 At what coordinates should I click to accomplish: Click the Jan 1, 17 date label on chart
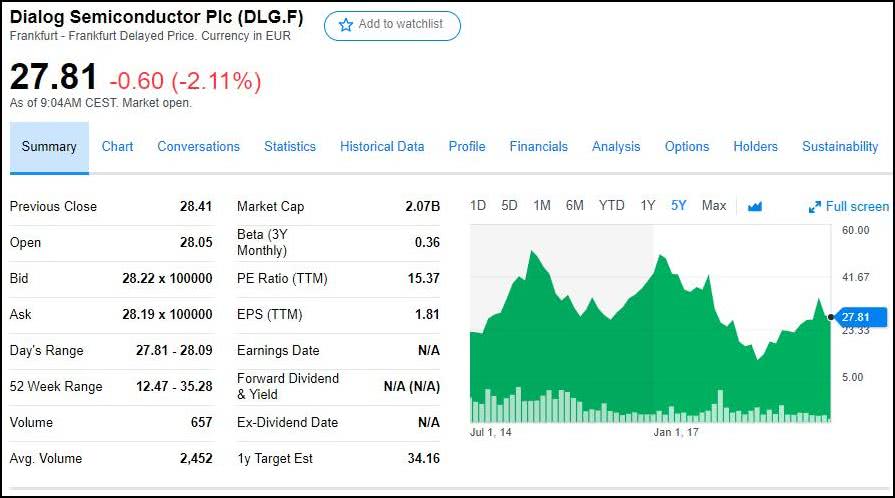click(676, 432)
